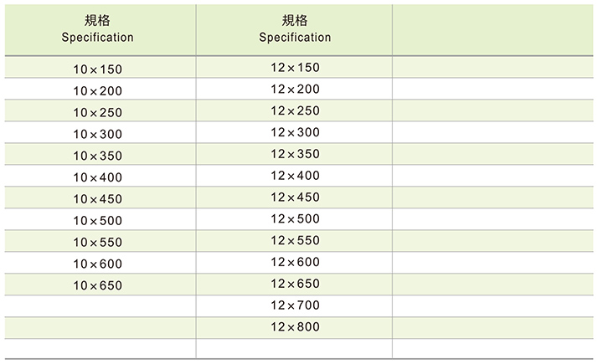
Task: Select the 12×200 size entry
Action: (295, 89)
